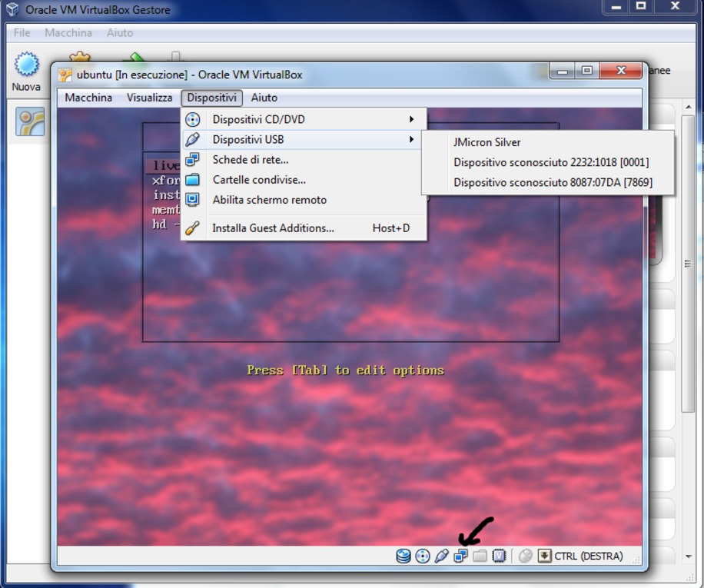
Task: Click the Gestore vertical scrollbar thumb
Action: 689,264
